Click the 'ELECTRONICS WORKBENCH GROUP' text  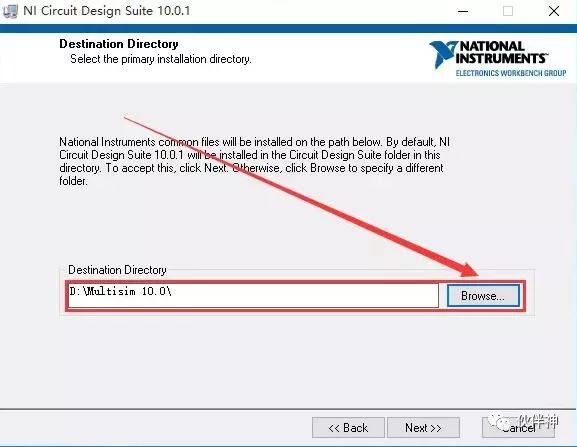[x=511, y=73]
